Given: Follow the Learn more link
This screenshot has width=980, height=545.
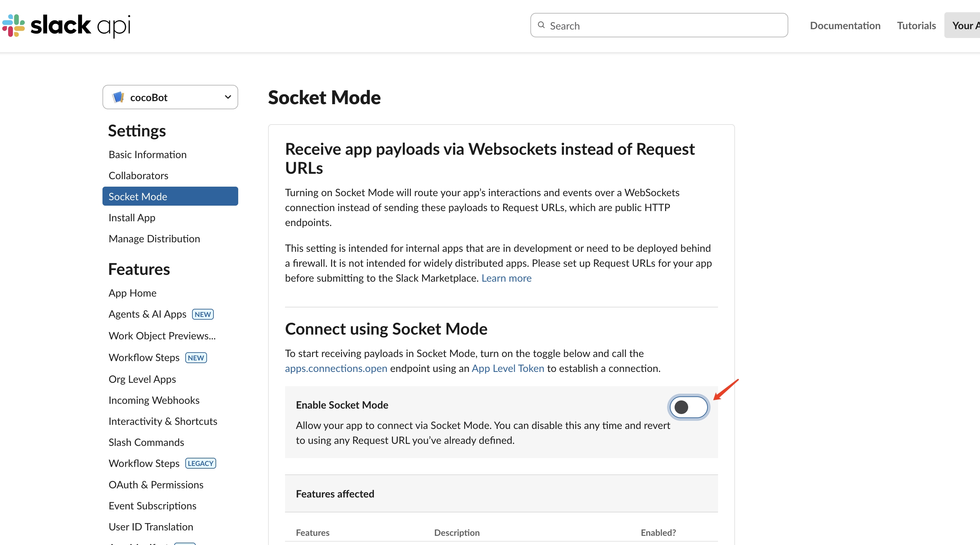Looking at the screenshot, I should tap(506, 278).
